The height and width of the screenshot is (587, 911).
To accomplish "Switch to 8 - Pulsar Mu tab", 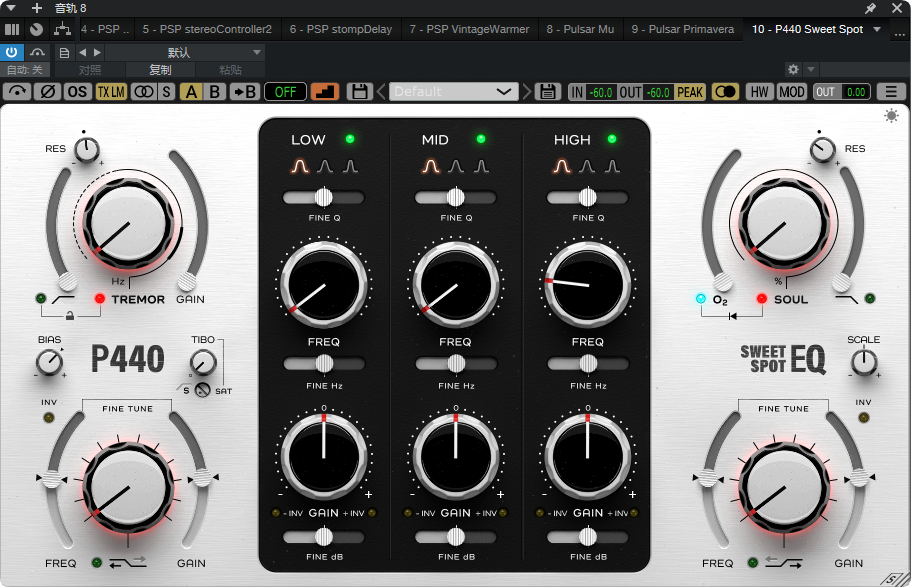I will point(580,29).
